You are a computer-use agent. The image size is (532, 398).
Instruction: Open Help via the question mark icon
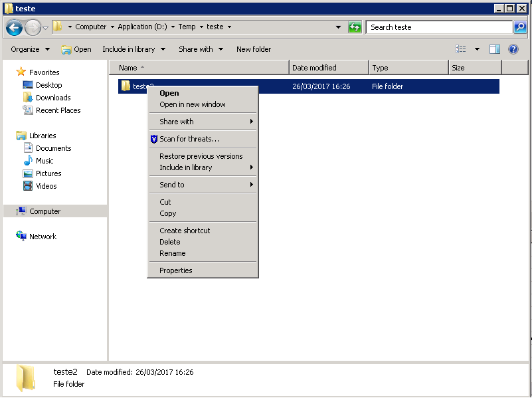pyautogui.click(x=513, y=49)
